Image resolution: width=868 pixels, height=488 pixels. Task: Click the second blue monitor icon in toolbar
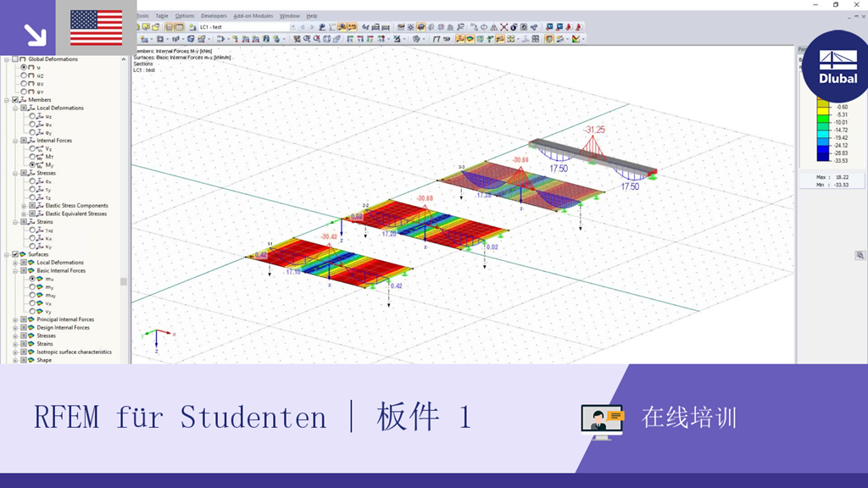point(559,26)
